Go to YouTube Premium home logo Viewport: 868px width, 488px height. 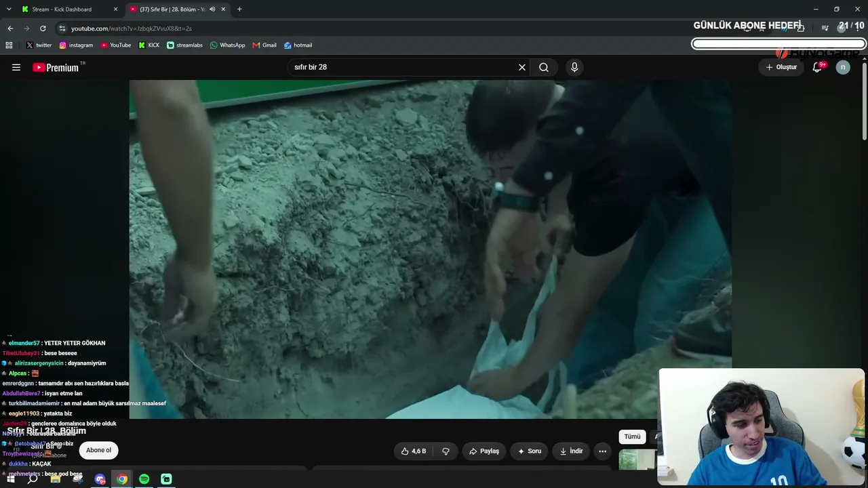click(56, 67)
